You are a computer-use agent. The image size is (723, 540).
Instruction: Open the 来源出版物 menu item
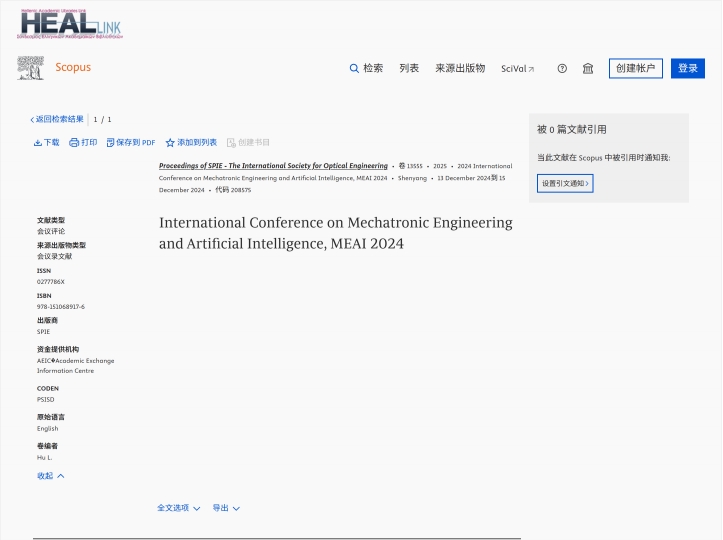[x=460, y=68]
